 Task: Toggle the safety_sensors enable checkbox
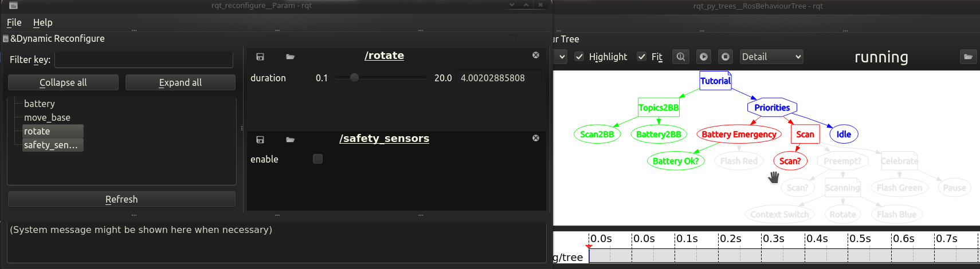point(317,159)
